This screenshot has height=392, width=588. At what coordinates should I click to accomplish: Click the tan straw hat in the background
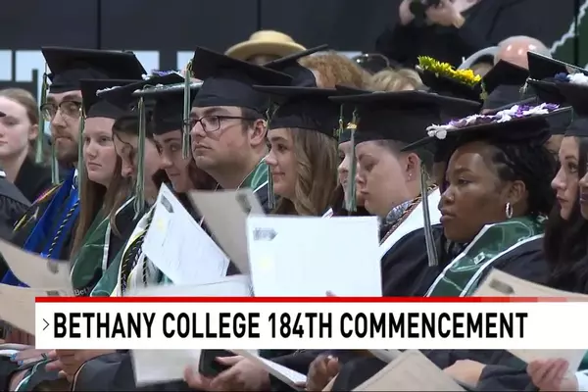tap(266, 46)
